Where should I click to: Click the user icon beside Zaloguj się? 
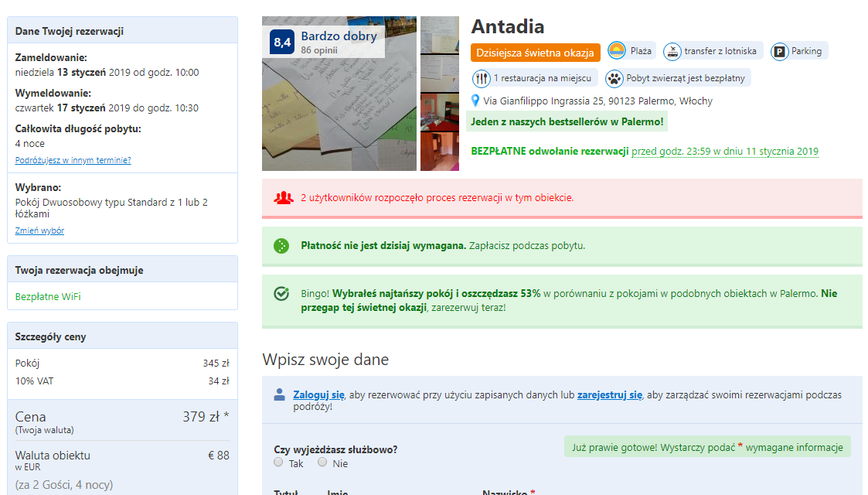[x=280, y=394]
